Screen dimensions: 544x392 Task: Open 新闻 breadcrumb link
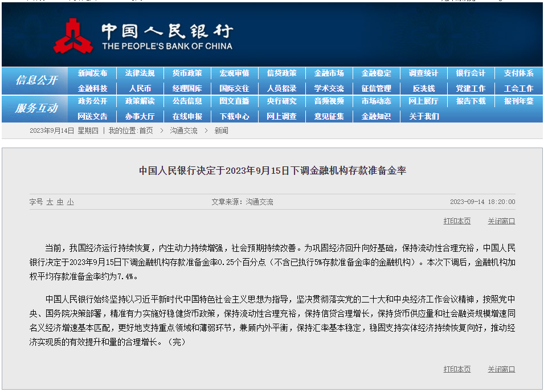point(222,131)
